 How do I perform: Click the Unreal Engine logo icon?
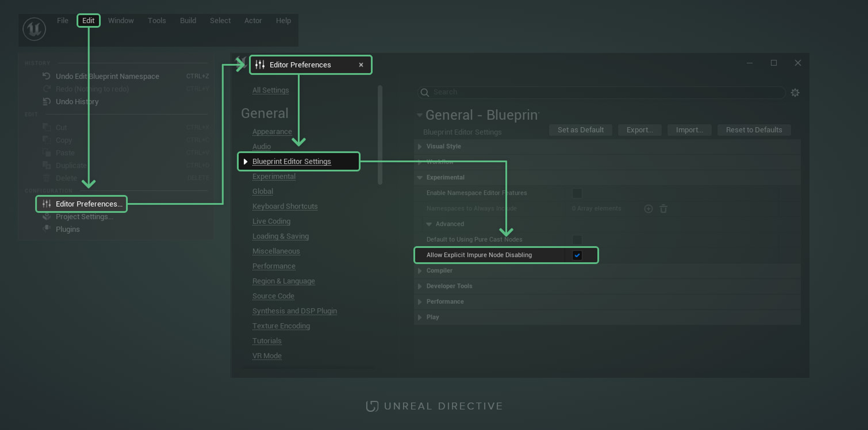tap(34, 29)
